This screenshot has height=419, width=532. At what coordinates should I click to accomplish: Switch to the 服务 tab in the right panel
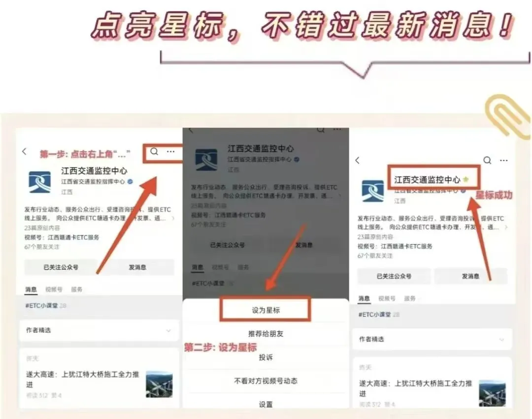[410, 298]
